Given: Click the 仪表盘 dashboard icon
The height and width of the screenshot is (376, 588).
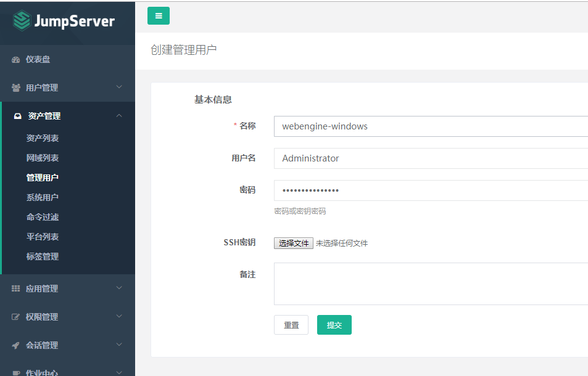Looking at the screenshot, I should 16,60.
